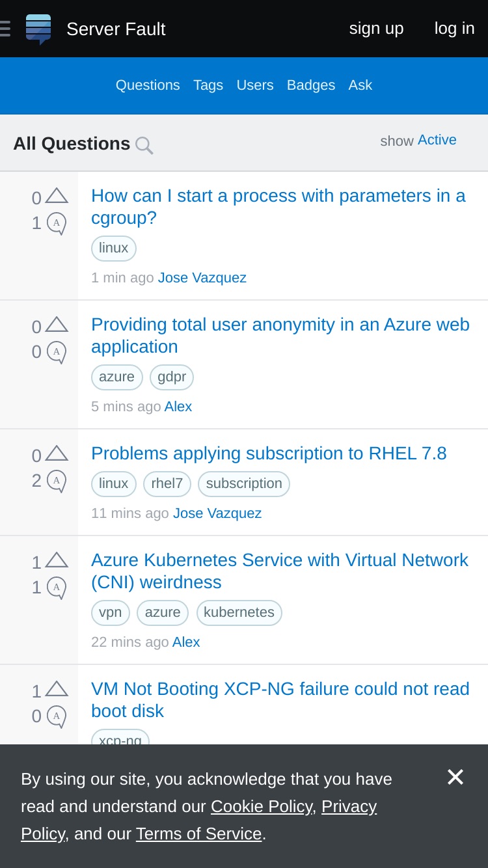The width and height of the screenshot is (488, 868).
Task: Open the Privacy Policy link
Action: click(198, 820)
